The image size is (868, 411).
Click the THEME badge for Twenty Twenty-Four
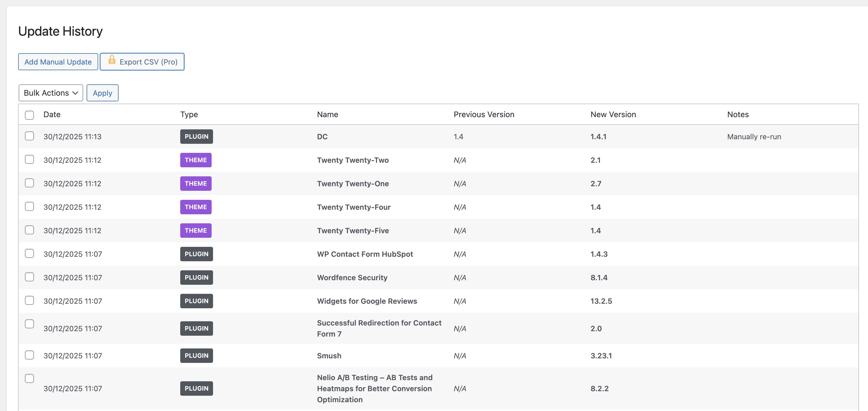coord(195,207)
